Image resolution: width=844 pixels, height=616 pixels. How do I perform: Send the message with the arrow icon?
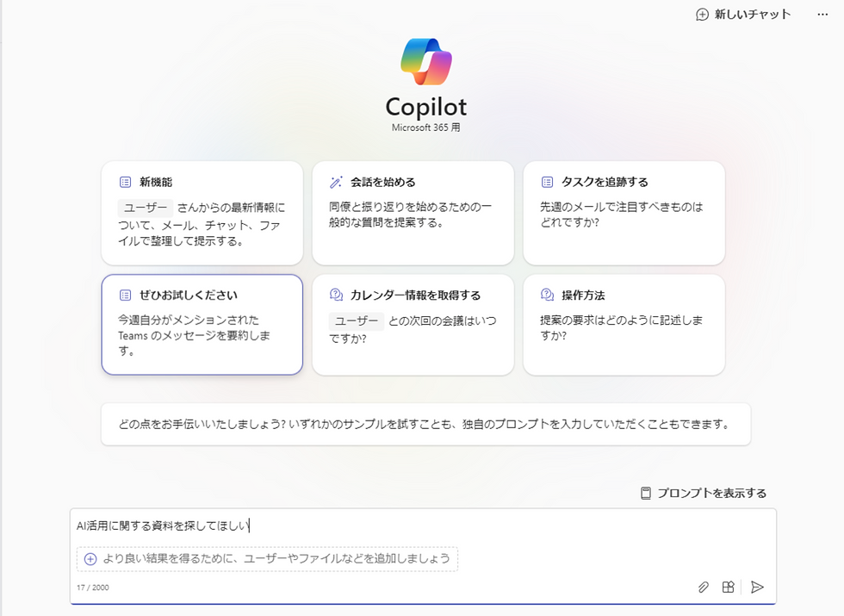click(757, 587)
